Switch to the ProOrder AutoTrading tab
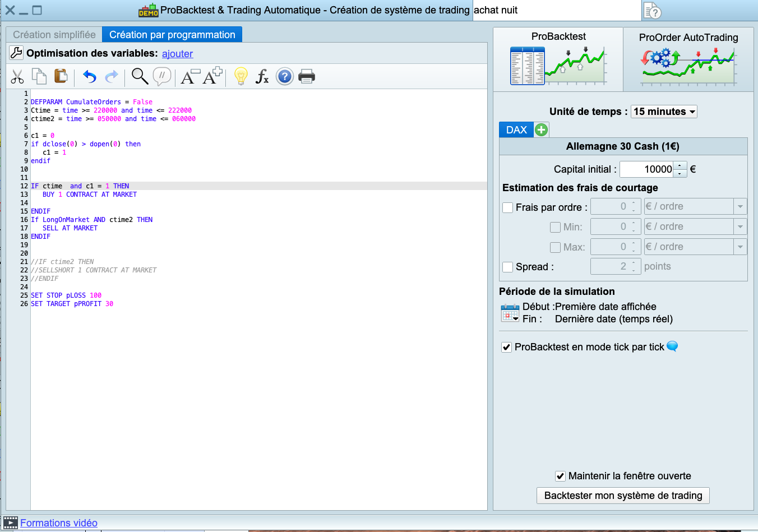The width and height of the screenshot is (758, 532). pos(688,59)
